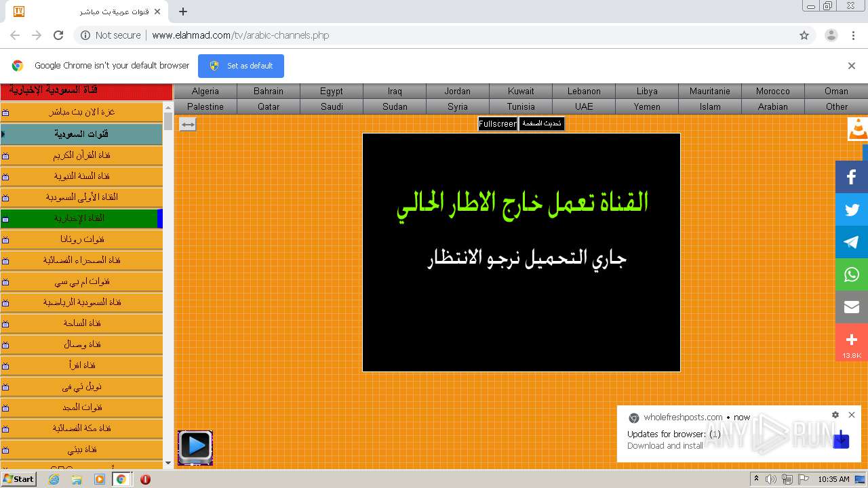Open قناة اقرأ channel
The width and height of the screenshot is (868, 488).
pos(81,365)
